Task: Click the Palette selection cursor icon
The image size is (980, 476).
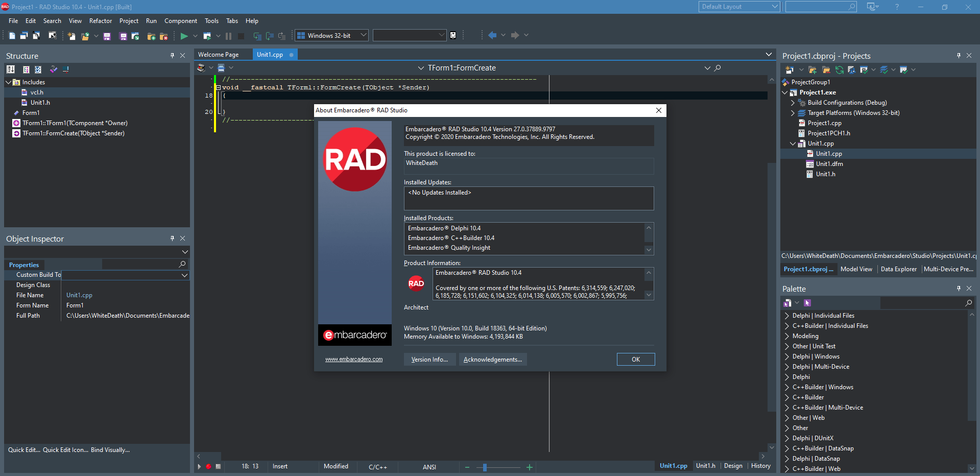Action: [807, 303]
